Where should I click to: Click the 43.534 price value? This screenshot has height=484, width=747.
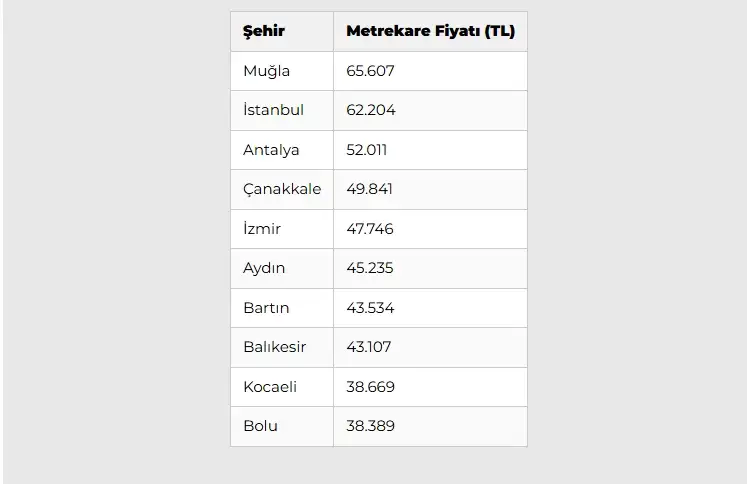click(x=370, y=308)
